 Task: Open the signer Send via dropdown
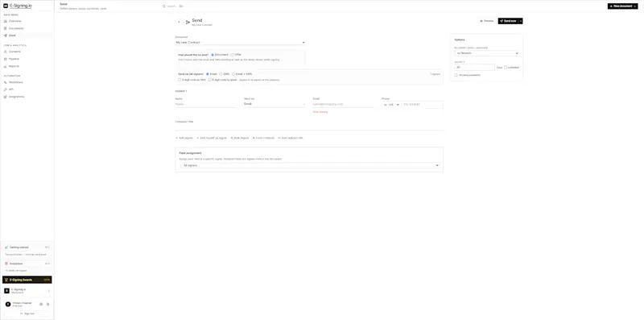275,104
